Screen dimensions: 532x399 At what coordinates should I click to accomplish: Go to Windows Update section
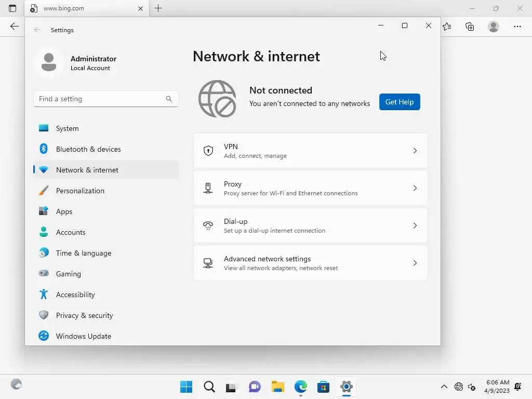pos(106,336)
